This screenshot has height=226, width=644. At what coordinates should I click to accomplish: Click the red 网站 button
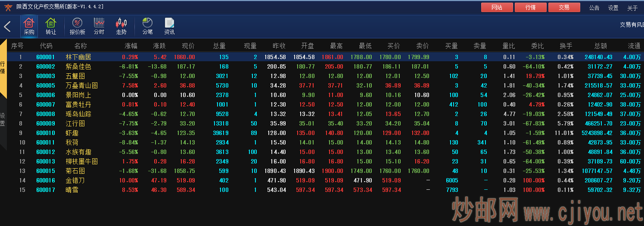(x=497, y=7)
